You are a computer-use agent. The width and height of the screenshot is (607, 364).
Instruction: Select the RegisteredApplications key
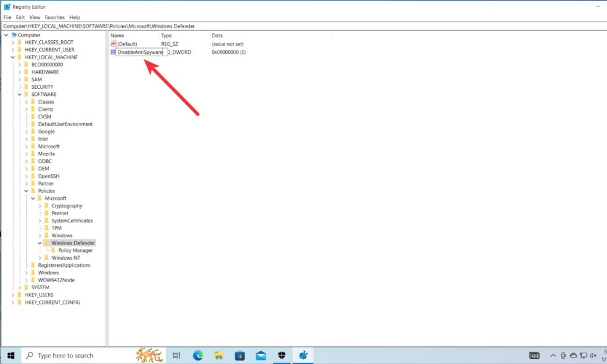pyautogui.click(x=64, y=265)
